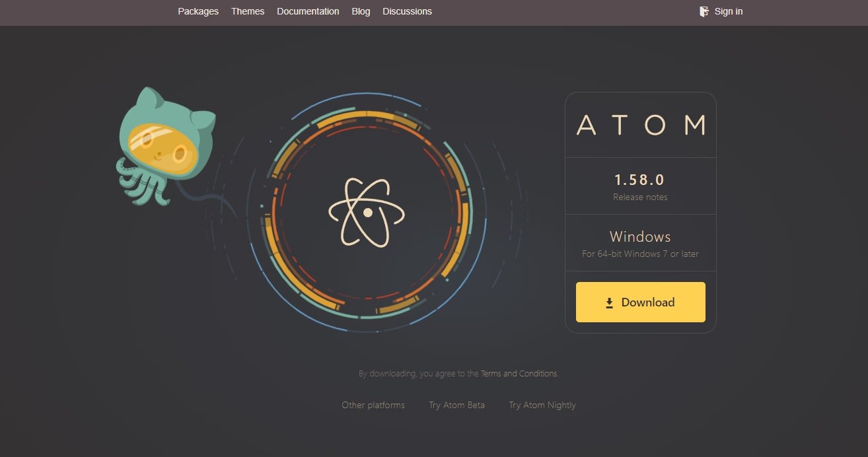The width and height of the screenshot is (868, 457).
Task: Click the Sign in link
Action: tap(729, 11)
